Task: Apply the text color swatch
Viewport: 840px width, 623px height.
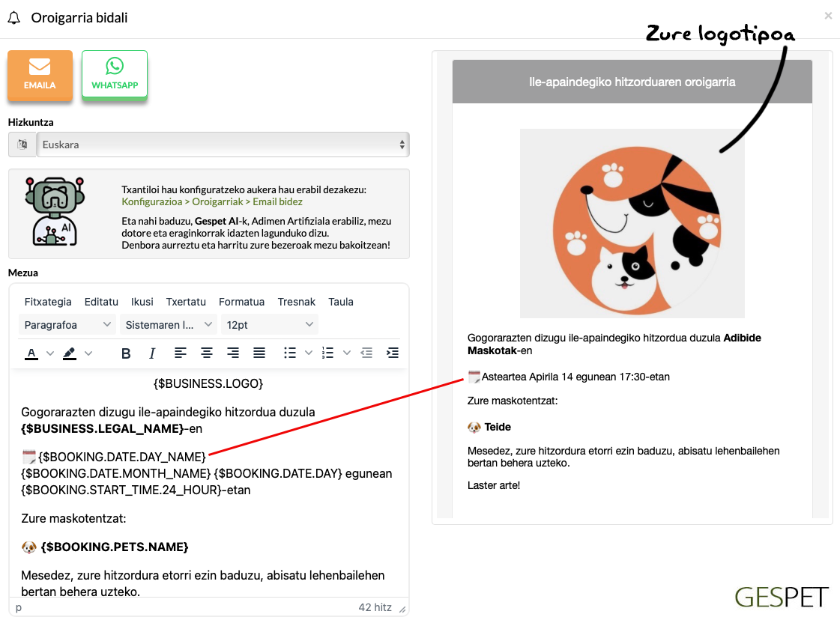Action: (x=31, y=353)
